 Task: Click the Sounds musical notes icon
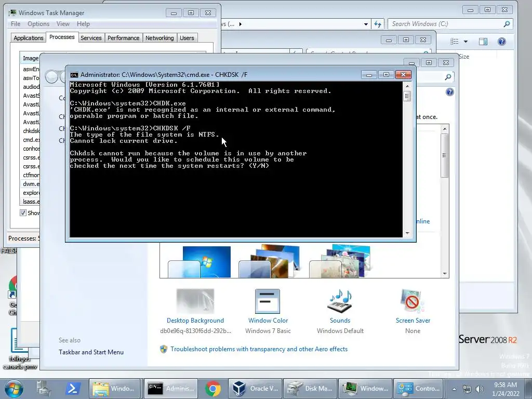click(x=340, y=301)
